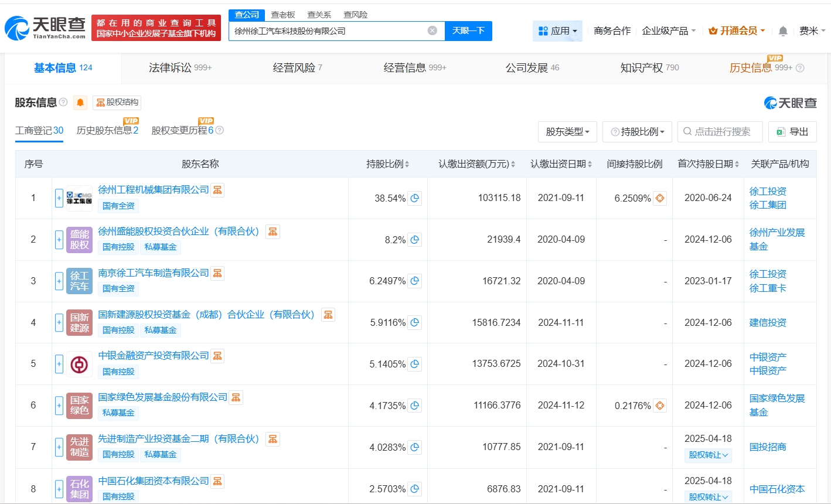This screenshot has height=504, width=831.
Task: Open the 费米 user account menu
Action: pos(812,30)
